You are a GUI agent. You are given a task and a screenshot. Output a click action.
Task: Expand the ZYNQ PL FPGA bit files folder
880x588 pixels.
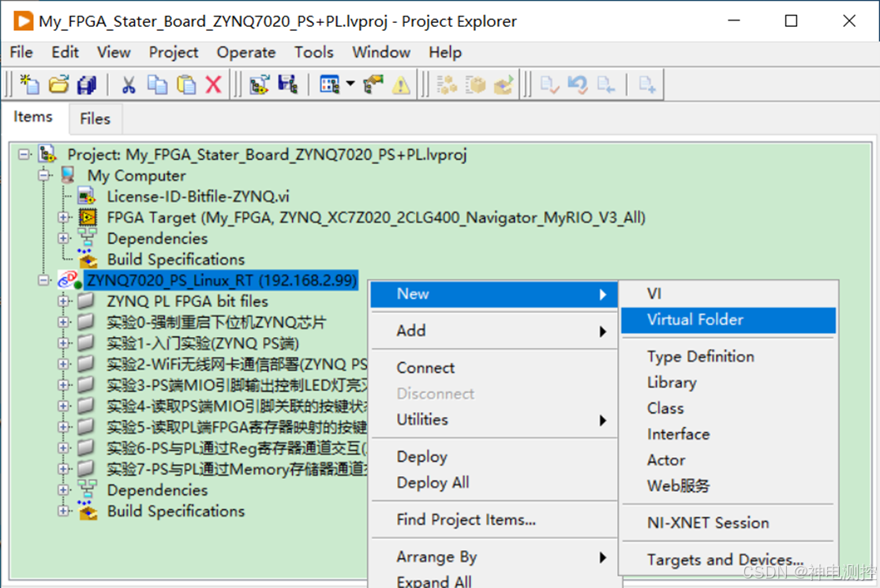64,301
